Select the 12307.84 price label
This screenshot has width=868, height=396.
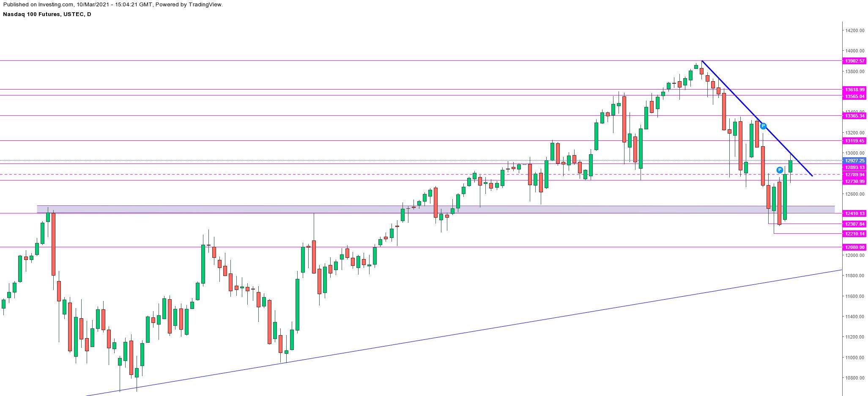[x=854, y=224]
